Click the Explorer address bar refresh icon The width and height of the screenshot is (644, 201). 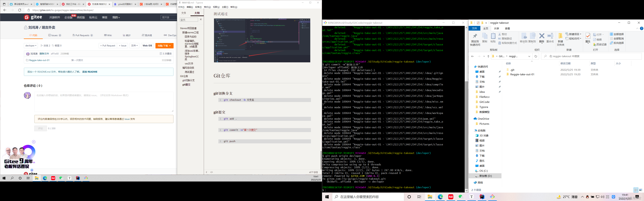pos(536,56)
